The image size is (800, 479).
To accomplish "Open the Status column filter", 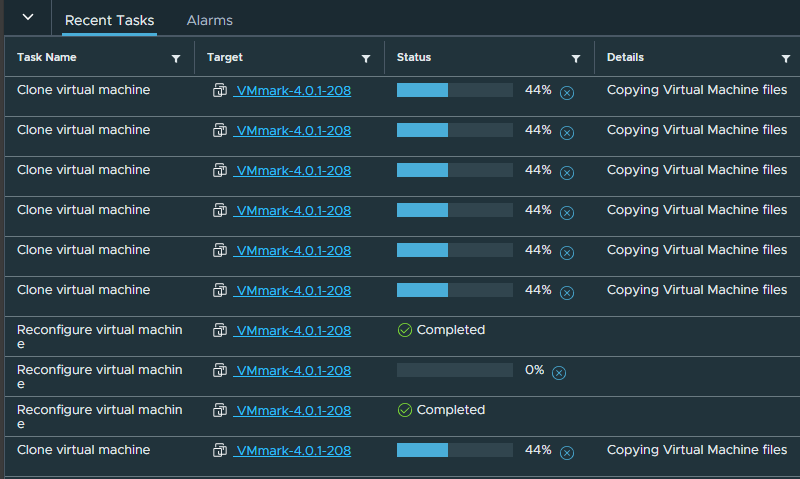I will [x=576, y=59].
